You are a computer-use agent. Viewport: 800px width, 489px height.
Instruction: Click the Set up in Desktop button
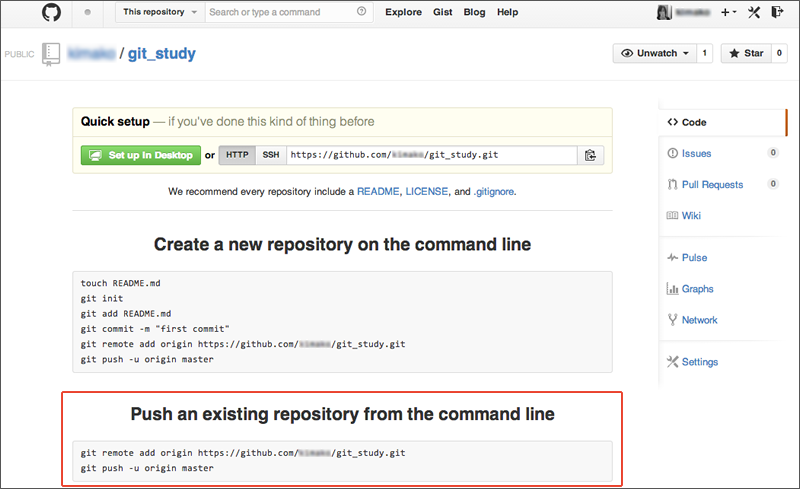tap(140, 155)
